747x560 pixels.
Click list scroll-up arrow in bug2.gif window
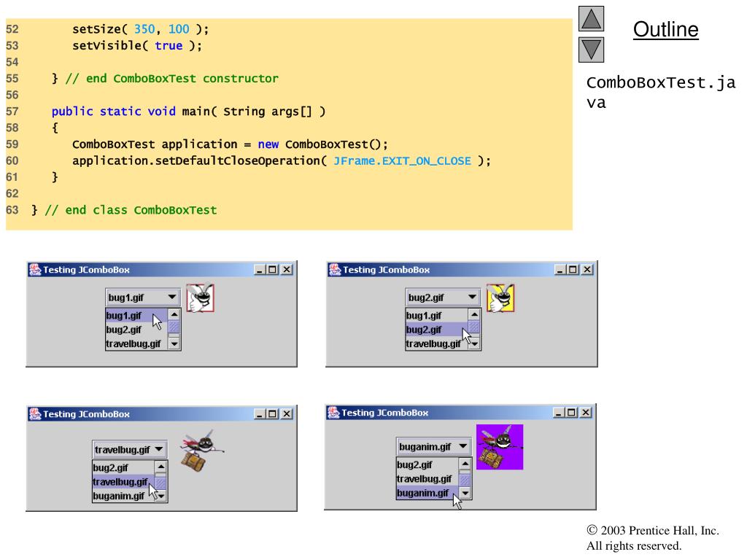pyautogui.click(x=474, y=314)
